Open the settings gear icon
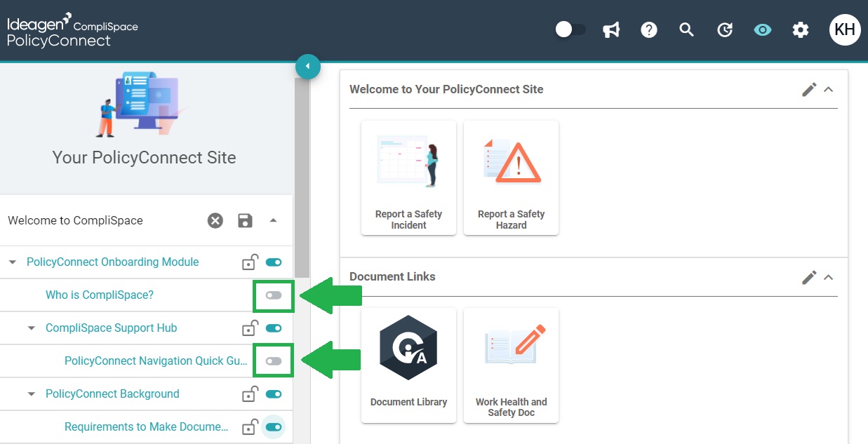 tap(801, 29)
